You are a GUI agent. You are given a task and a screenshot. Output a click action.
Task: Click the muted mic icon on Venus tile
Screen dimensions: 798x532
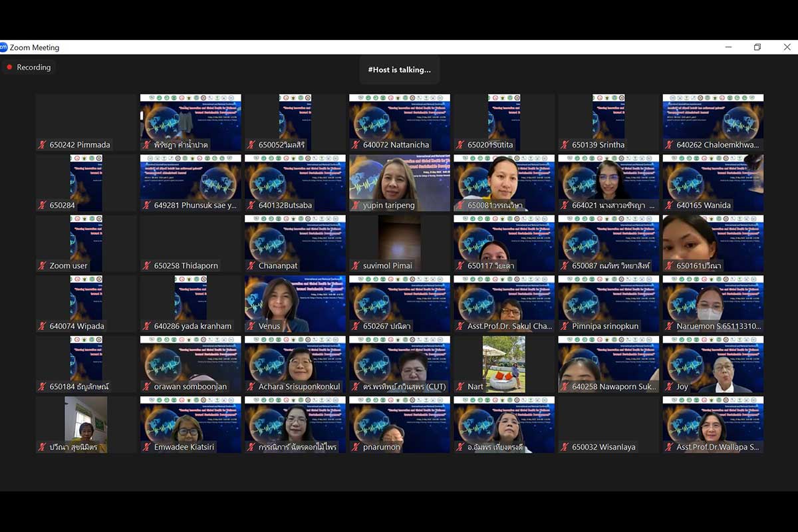tap(251, 327)
